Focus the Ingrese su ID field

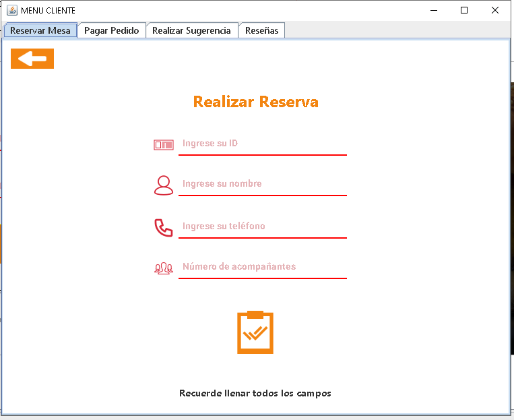[x=263, y=145]
